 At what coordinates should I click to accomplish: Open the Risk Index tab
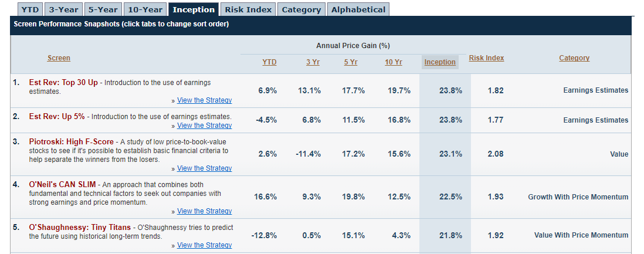click(248, 9)
